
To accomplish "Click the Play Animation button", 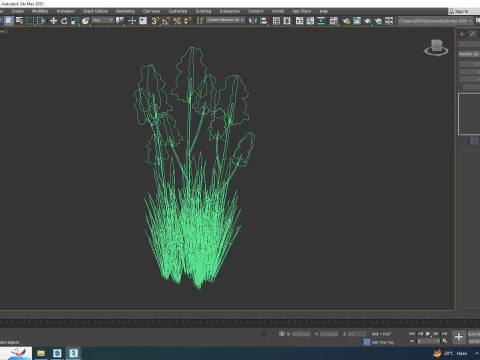I will pos(428,334).
